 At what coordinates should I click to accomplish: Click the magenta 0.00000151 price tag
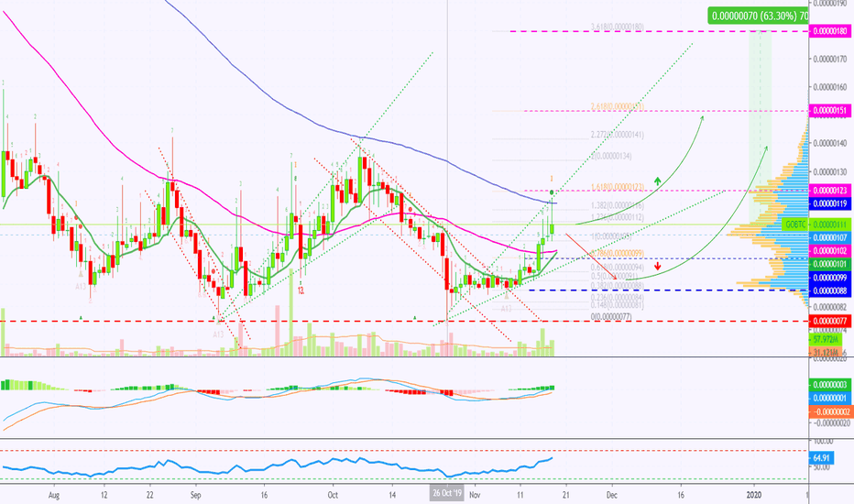pos(830,111)
